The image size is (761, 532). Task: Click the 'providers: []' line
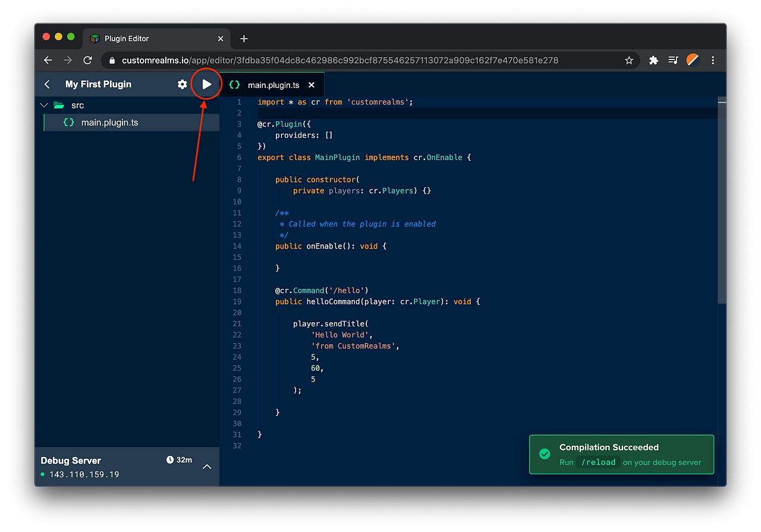pos(304,136)
